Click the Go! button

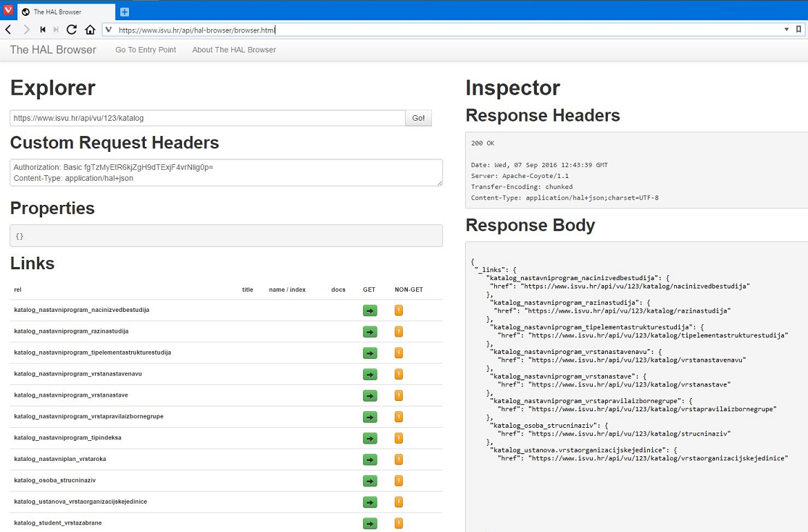pyautogui.click(x=418, y=118)
